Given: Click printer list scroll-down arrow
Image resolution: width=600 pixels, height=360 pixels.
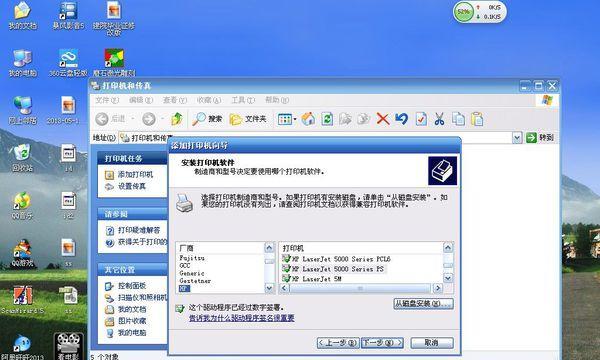Looking at the screenshot, I should click(448, 278).
